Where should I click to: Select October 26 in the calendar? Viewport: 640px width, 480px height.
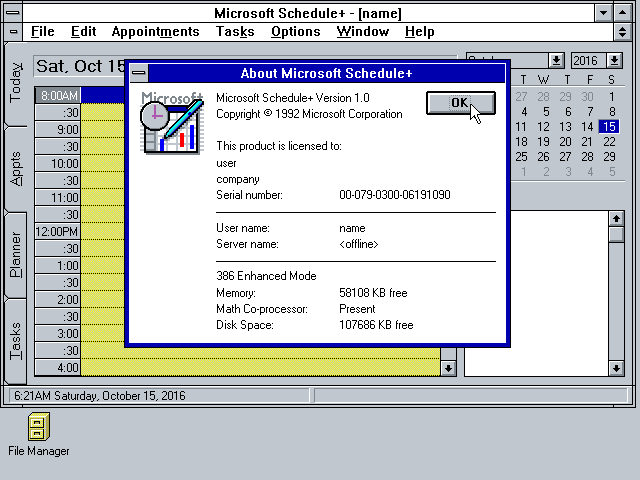[x=543, y=157]
